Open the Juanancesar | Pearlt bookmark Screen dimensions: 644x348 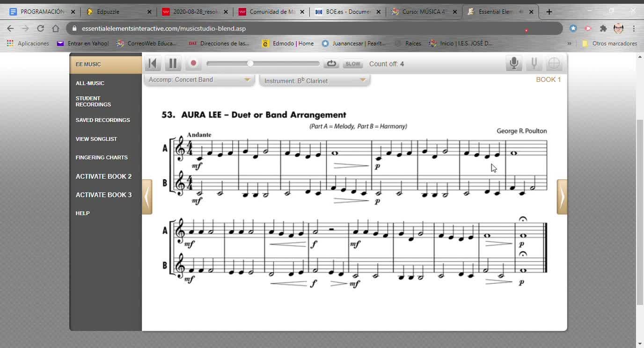[x=354, y=43]
